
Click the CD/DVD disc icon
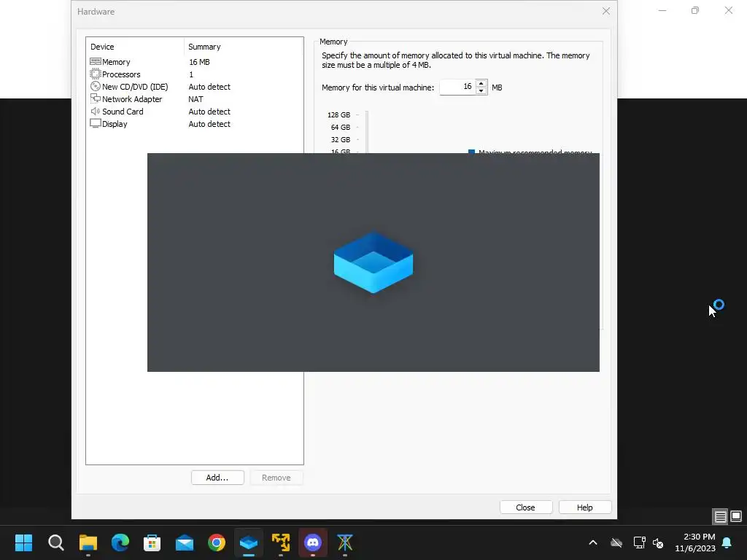point(96,86)
